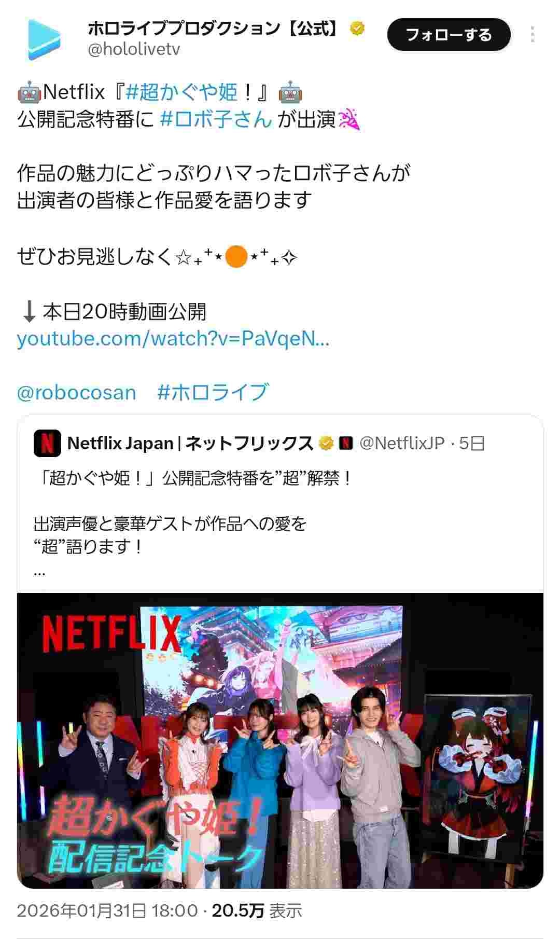Open the three-dot more options menu
Image resolution: width=560 pixels, height=939 pixels.
point(533,35)
